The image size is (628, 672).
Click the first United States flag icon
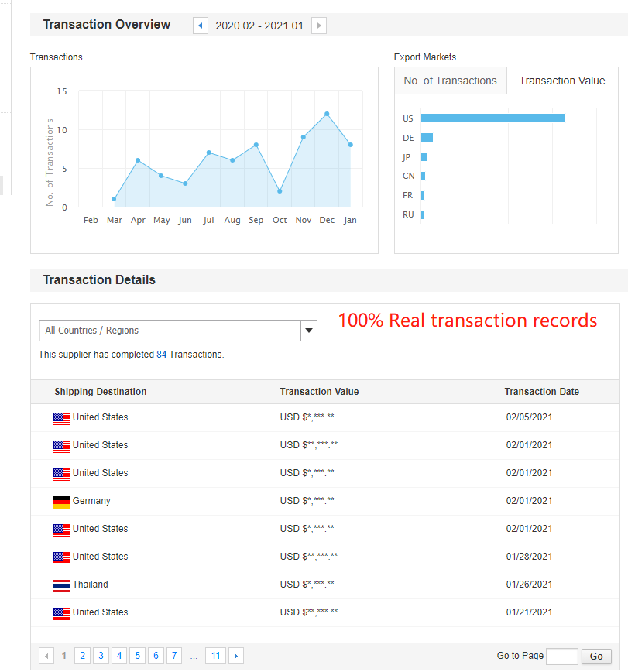point(62,418)
